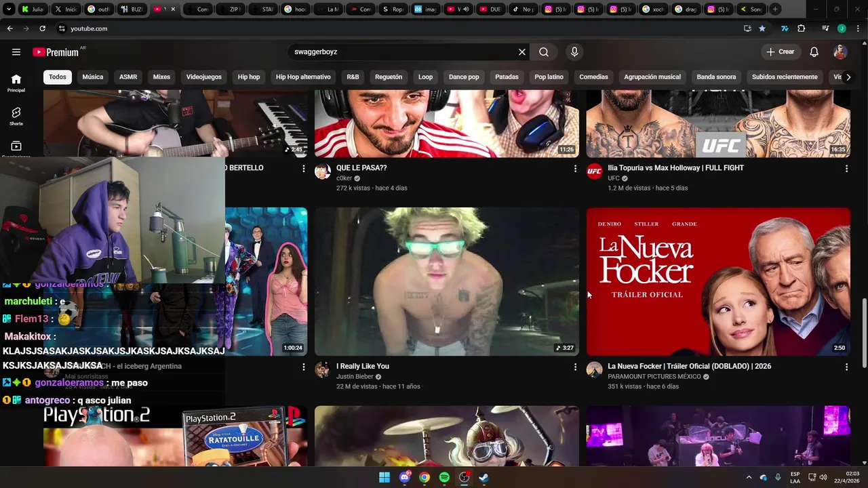Select the Mixes filter chip

coord(161,77)
